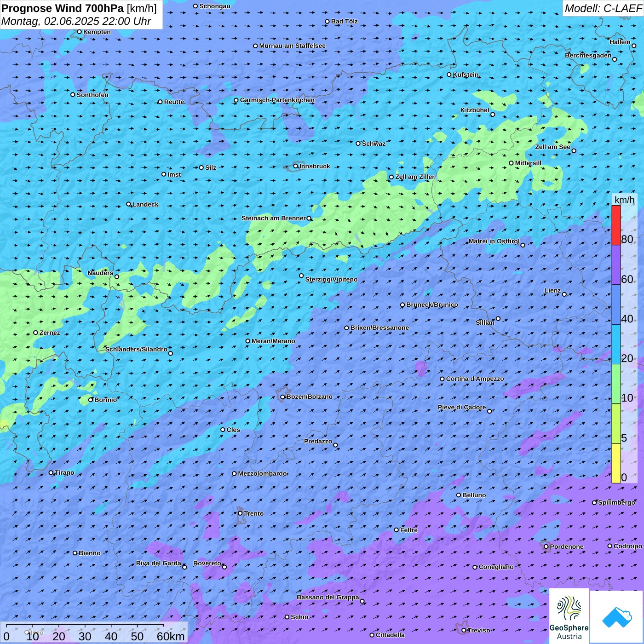Click the Meran/Merano city marker
The width and height of the screenshot is (644, 644).
pyautogui.click(x=248, y=341)
